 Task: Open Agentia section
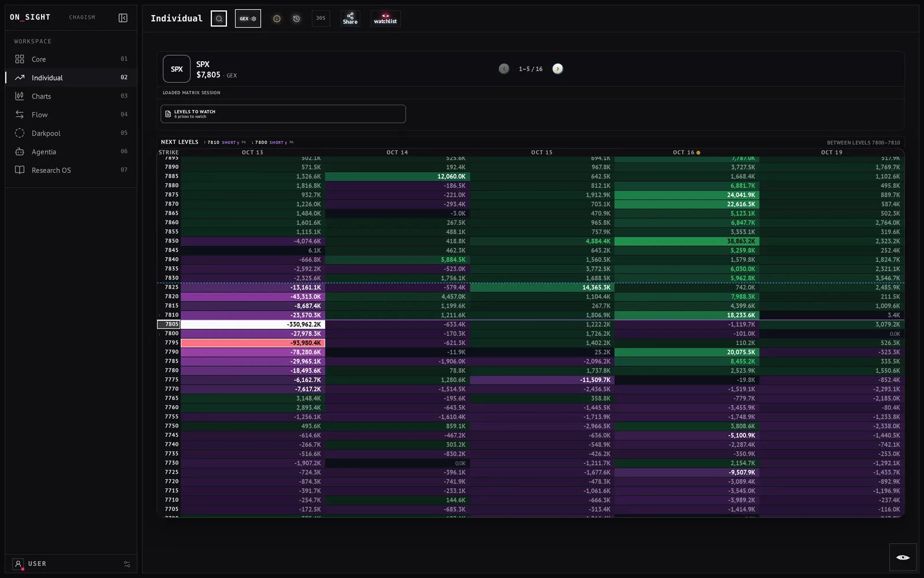click(71, 151)
